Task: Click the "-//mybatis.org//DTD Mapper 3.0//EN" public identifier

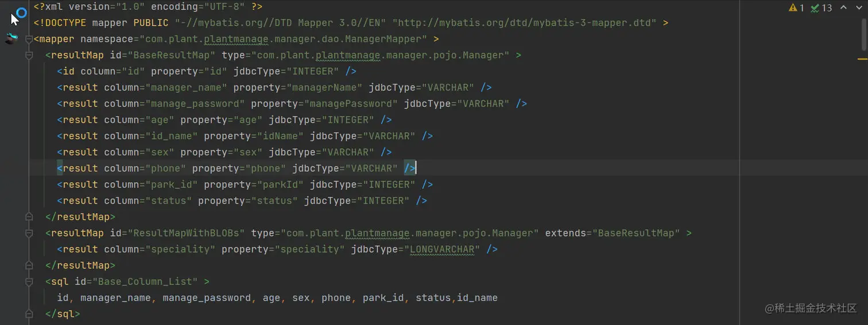Action: pos(280,23)
